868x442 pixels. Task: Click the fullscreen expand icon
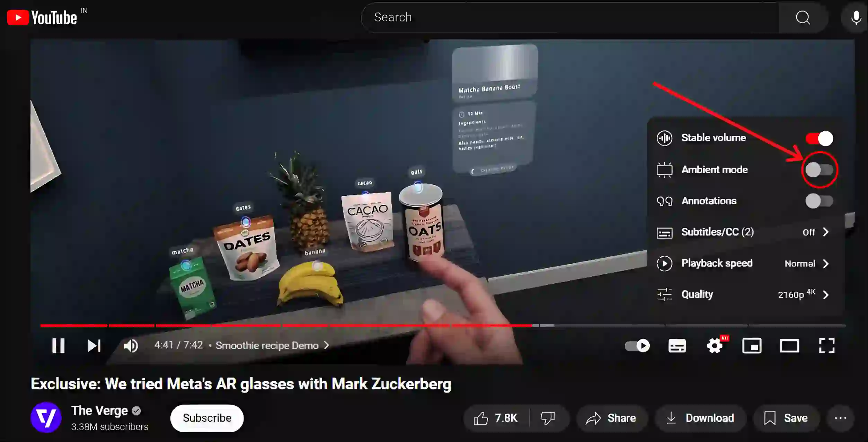(x=827, y=346)
